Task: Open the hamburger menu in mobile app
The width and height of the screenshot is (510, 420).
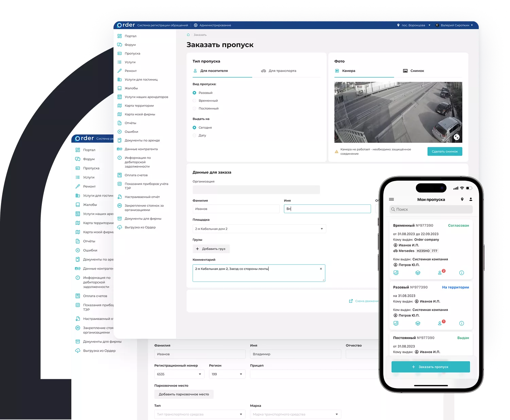Action: point(391,199)
